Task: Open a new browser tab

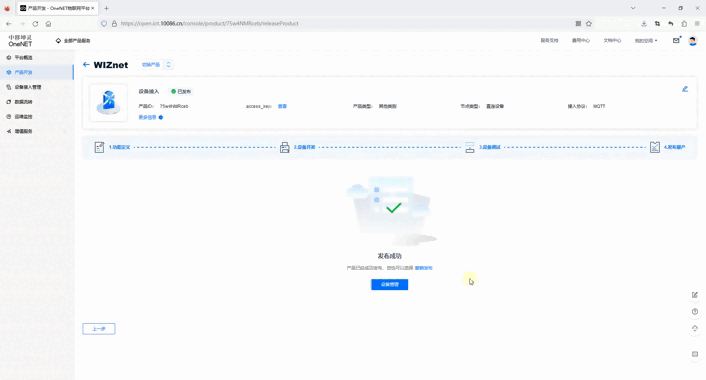Action: pyautogui.click(x=106, y=8)
